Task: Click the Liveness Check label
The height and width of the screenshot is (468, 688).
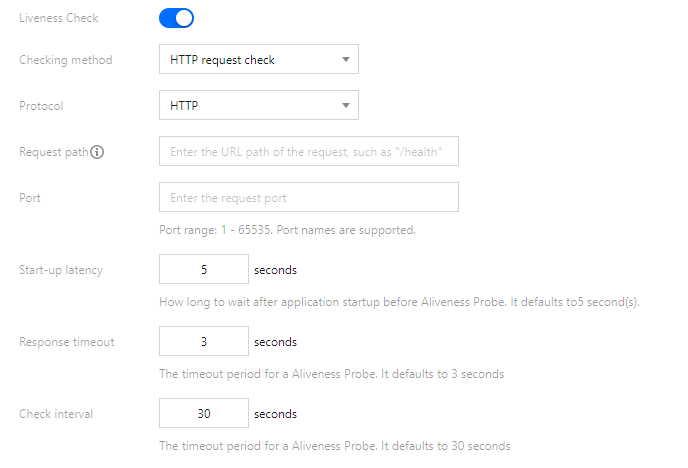Action: (x=59, y=18)
